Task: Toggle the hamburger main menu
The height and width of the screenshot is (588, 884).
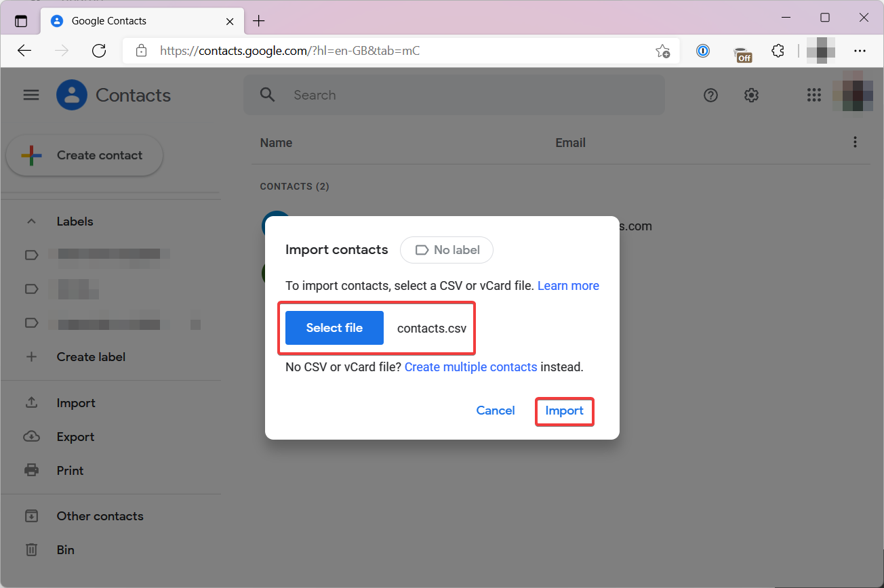Action: (31, 95)
